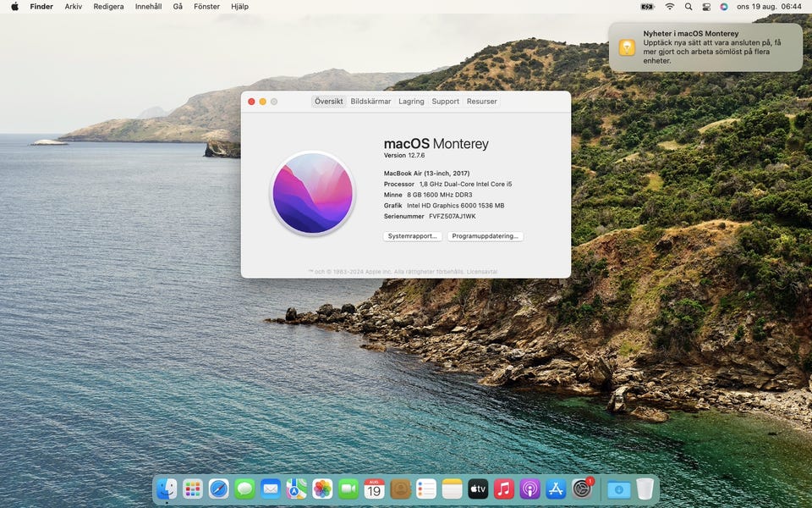Open the Photos app in the Dock
This screenshot has height=508, width=812.
[322, 489]
